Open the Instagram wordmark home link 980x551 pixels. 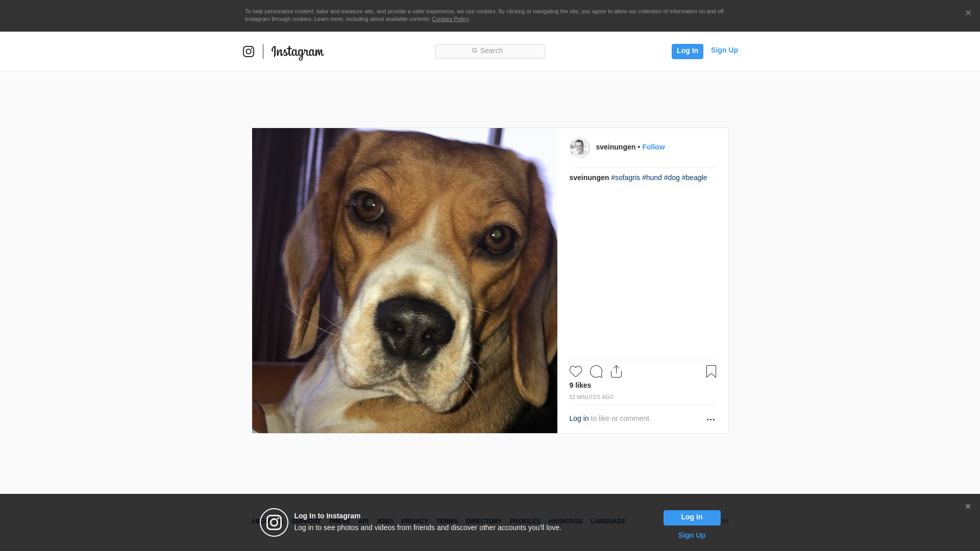pos(298,52)
